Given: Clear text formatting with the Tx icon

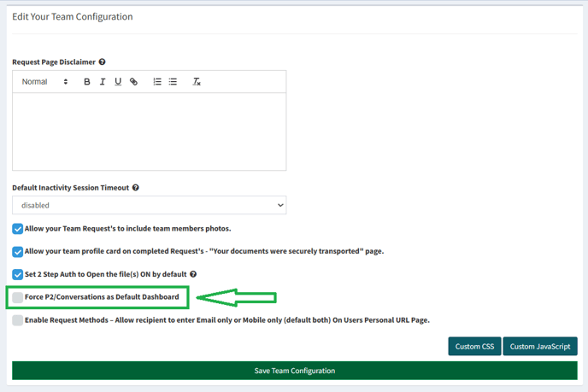Looking at the screenshot, I should pos(197,82).
